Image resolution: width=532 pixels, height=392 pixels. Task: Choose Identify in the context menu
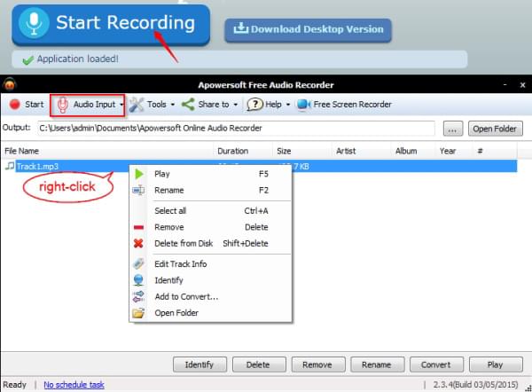210,280
